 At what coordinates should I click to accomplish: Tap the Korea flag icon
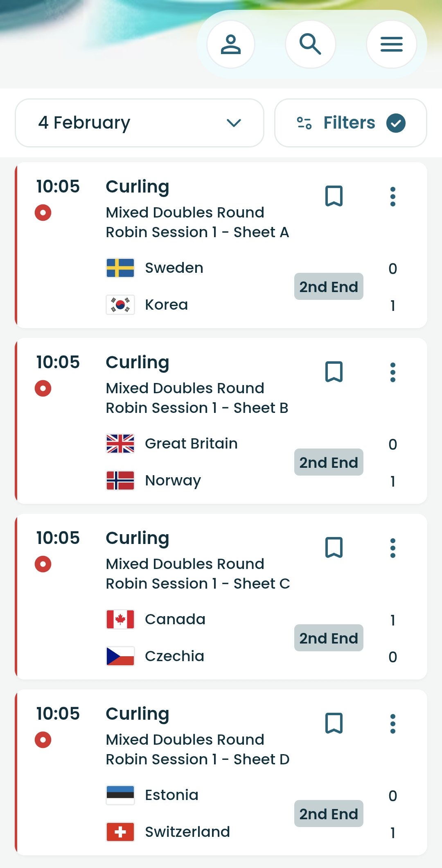[120, 305]
